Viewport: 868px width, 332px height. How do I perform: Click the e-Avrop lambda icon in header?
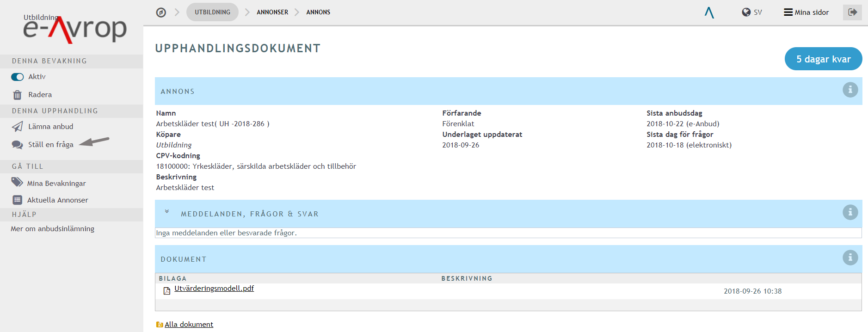click(709, 12)
